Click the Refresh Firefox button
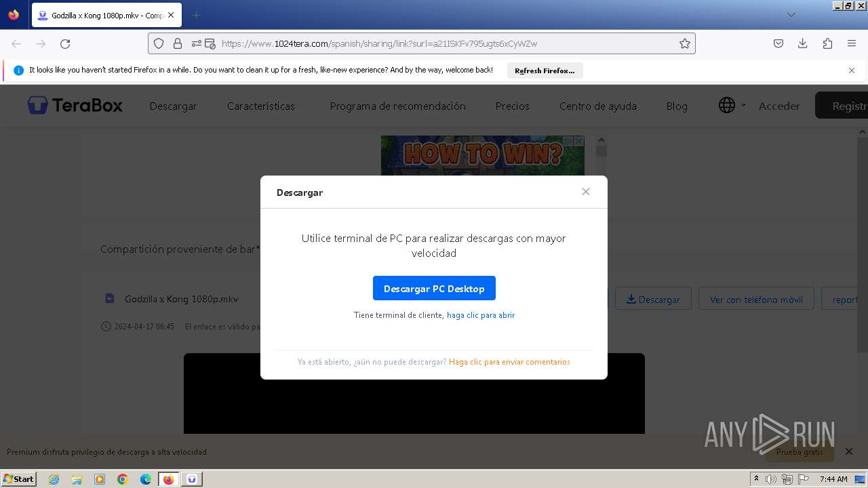The image size is (868, 488). coord(545,70)
